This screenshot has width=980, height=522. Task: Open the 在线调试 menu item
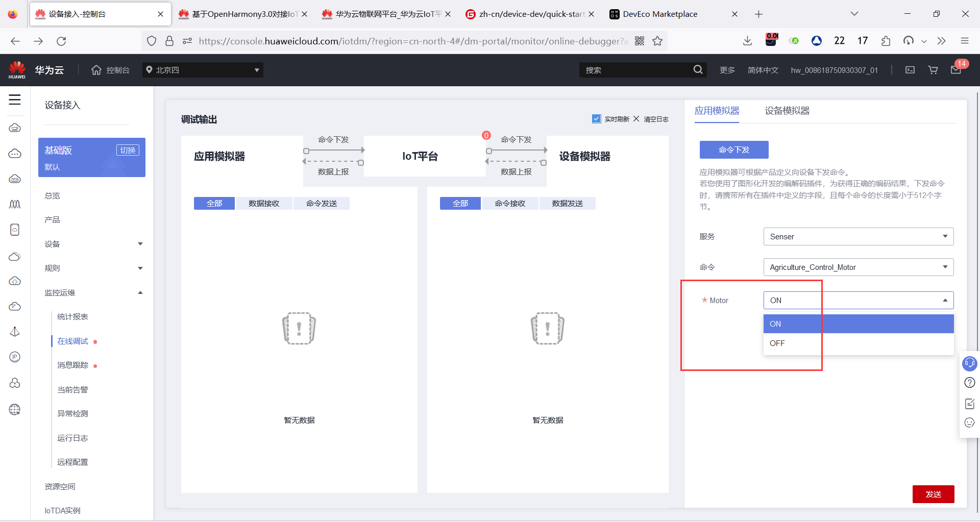point(72,341)
